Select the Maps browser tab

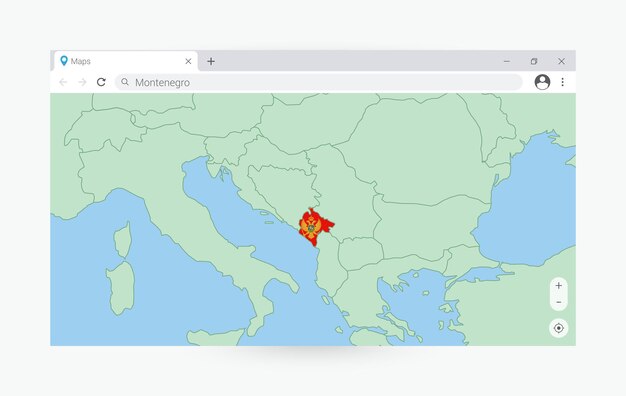point(126,61)
